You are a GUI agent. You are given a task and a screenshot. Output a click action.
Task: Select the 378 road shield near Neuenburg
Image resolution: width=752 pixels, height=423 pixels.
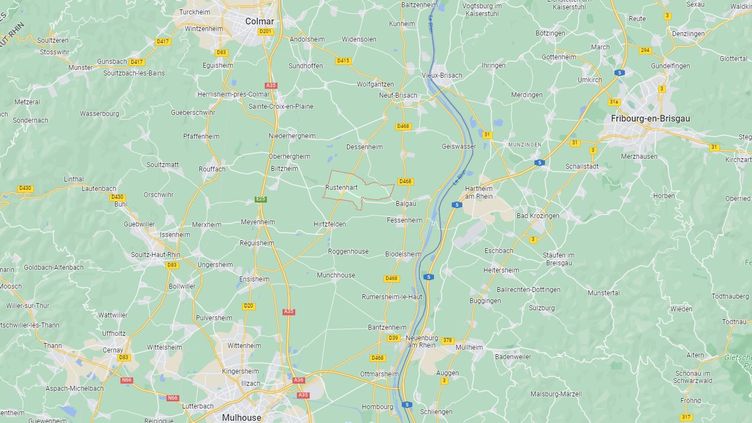[447, 341]
